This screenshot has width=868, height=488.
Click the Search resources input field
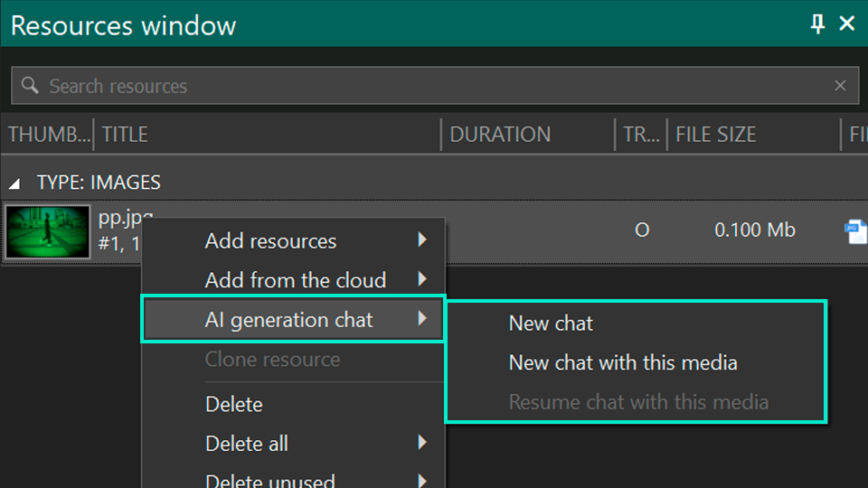pyautogui.click(x=435, y=86)
